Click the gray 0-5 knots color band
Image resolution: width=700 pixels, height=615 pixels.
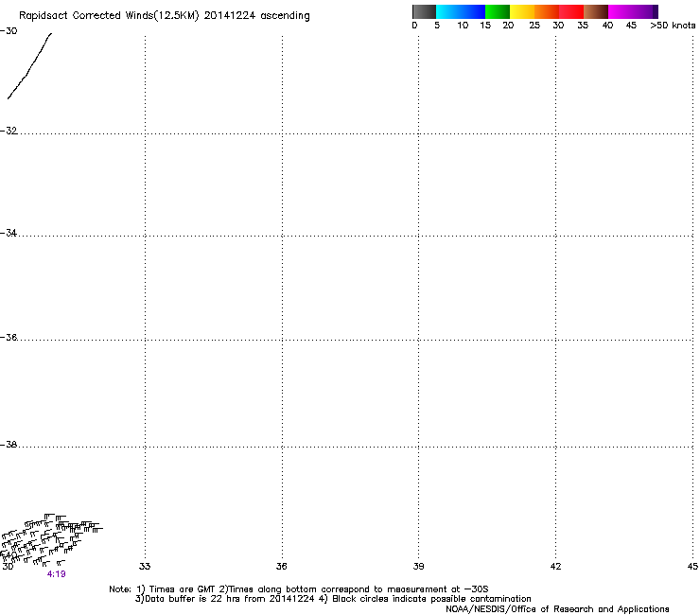point(424,11)
